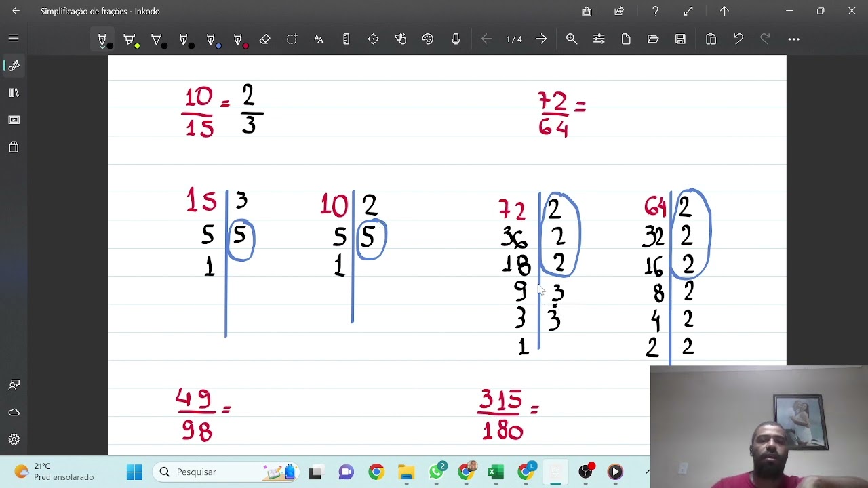Show hidden system tray icons
Viewport: 868px width, 488px height.
point(648,472)
